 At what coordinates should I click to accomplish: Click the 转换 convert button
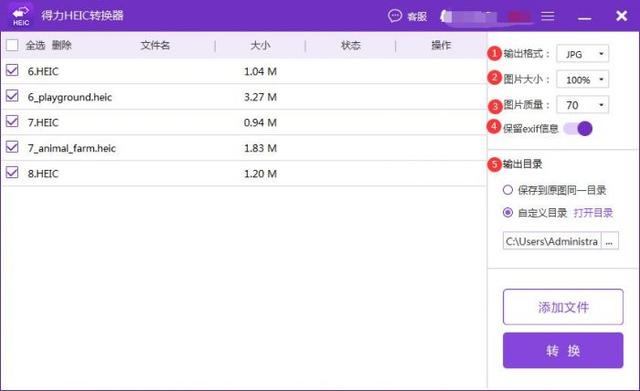563,351
